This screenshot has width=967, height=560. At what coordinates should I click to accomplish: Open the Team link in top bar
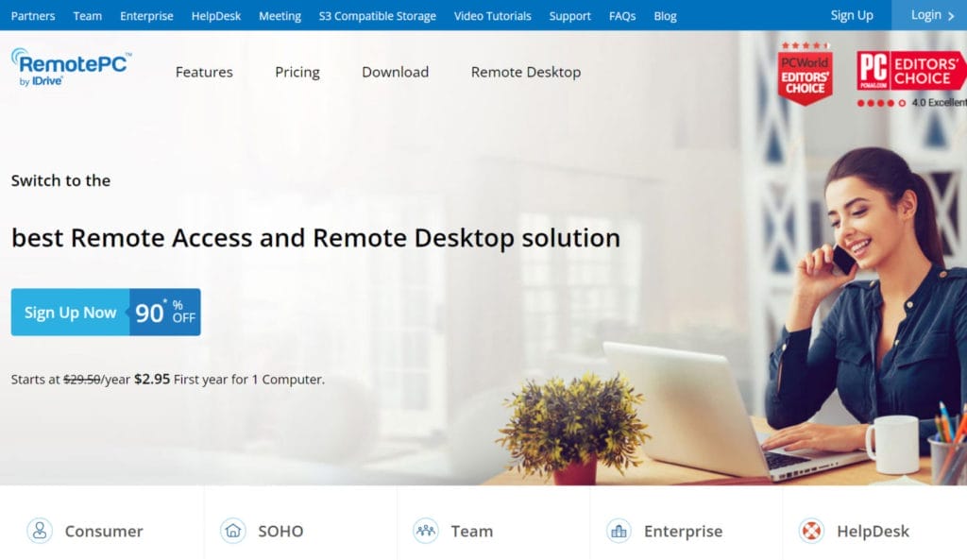(x=88, y=16)
